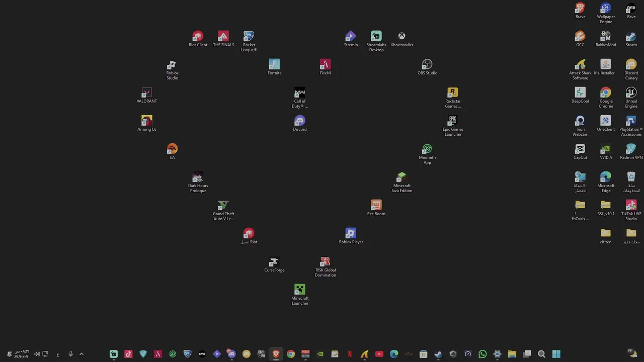Open Roblox Studio desktop icon
The height and width of the screenshot is (362, 644).
point(172,69)
